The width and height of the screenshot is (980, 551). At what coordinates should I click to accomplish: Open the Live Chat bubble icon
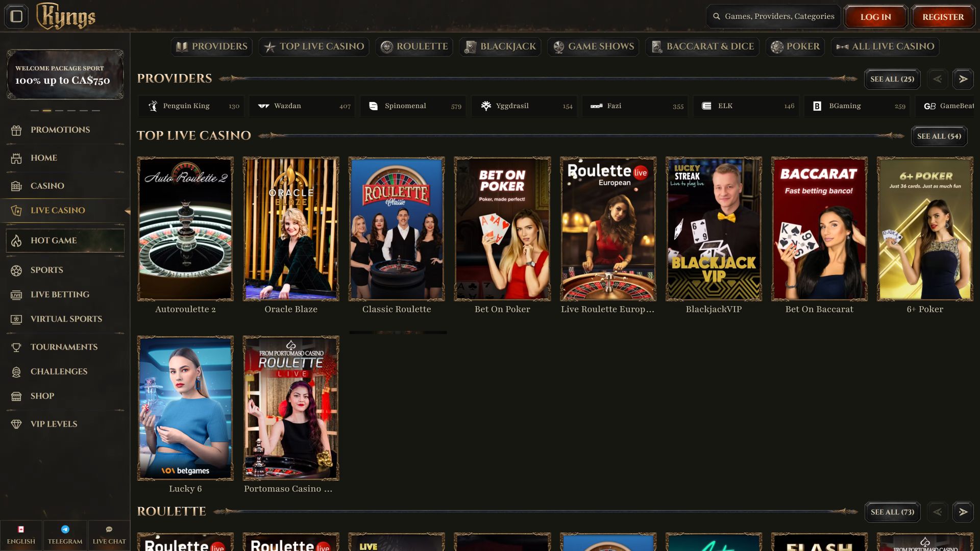[x=109, y=530]
